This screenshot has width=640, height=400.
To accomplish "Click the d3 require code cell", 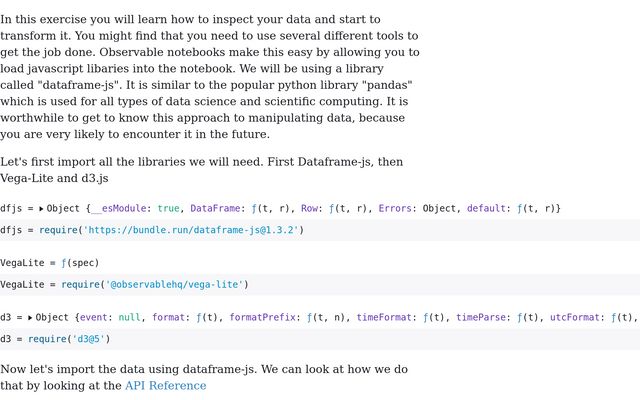I will pyautogui.click(x=320, y=339).
